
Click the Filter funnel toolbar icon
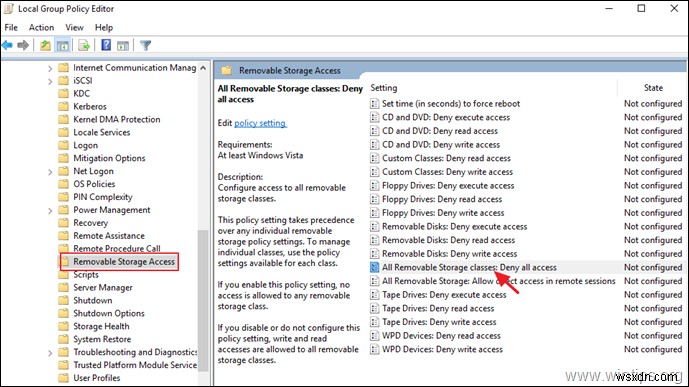coord(145,45)
